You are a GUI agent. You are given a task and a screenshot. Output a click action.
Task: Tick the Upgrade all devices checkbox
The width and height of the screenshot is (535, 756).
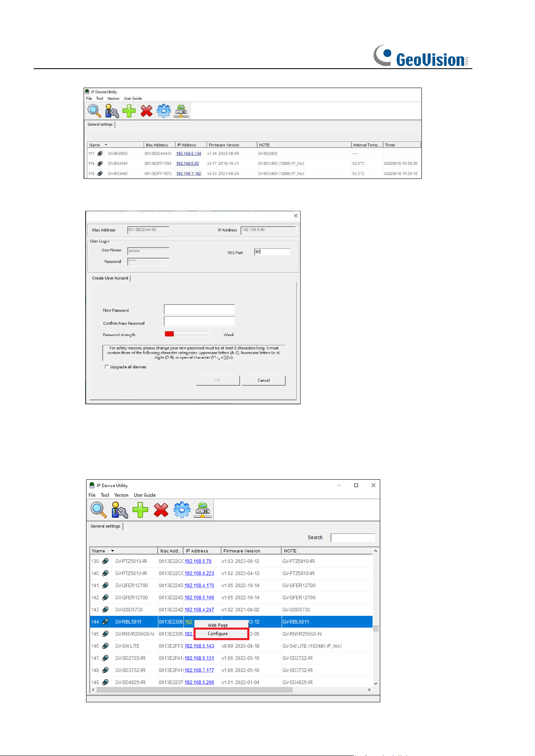[107, 367]
